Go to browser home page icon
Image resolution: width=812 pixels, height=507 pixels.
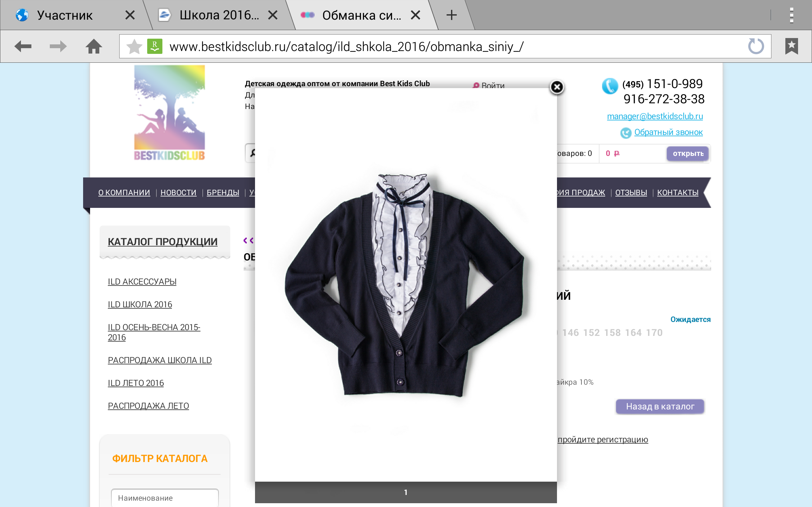click(x=94, y=46)
